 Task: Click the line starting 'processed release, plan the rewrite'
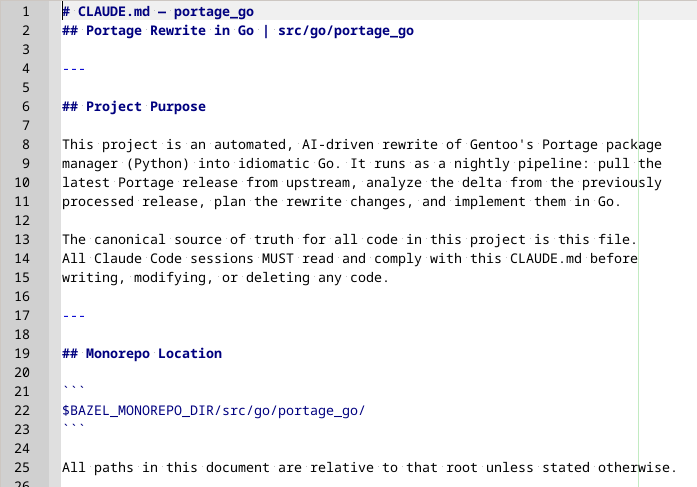tap(341, 202)
